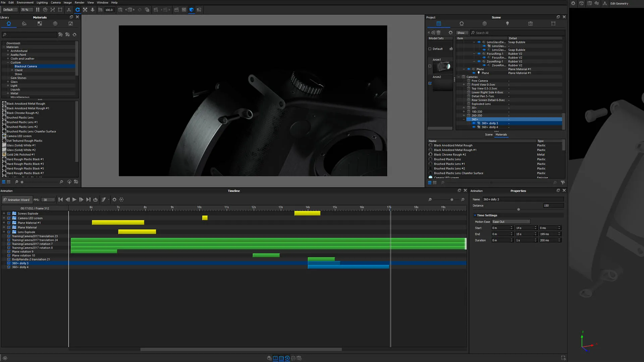This screenshot has height=362, width=644.
Task: Switch to Textures tab in Library
Action: 40,24
